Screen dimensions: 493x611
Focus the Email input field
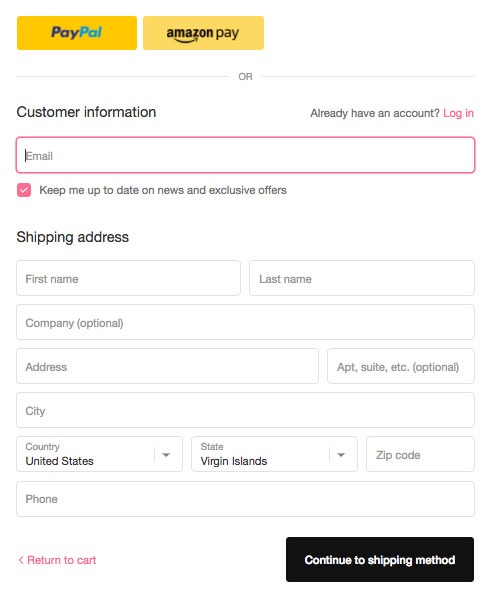[246, 155]
